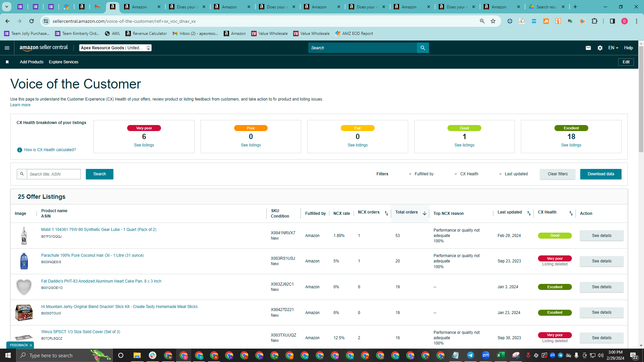This screenshot has height=362, width=644.
Task: Open the Explore Services menu item
Action: point(63,62)
